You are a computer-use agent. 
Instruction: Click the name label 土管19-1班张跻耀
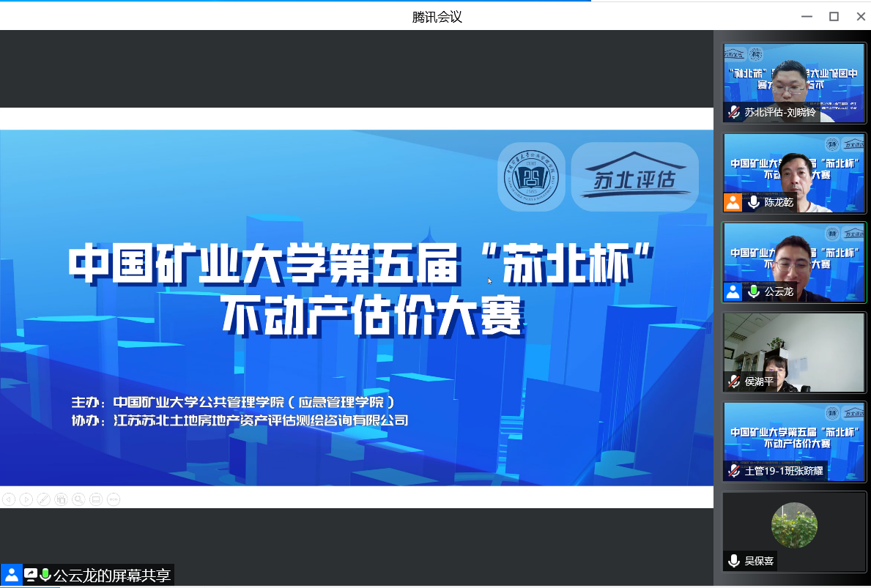784,471
